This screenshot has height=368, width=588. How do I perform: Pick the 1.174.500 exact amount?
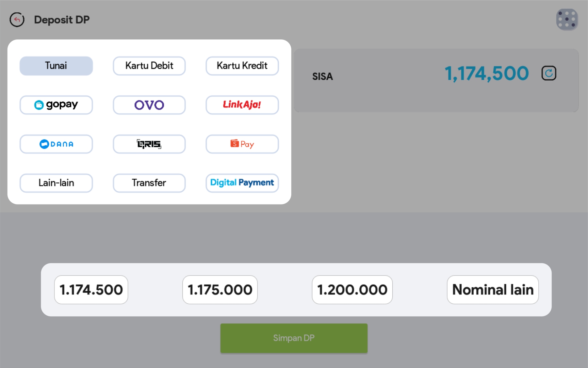click(91, 290)
